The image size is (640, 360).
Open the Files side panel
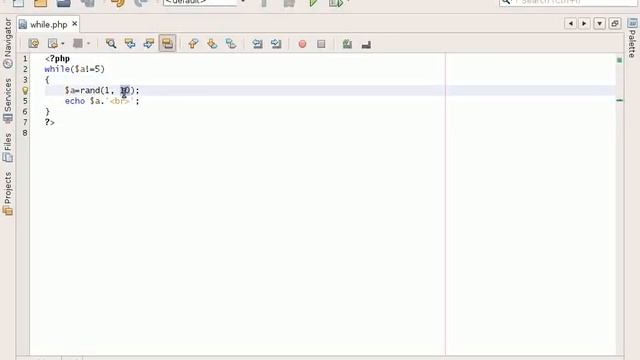tap(8, 147)
